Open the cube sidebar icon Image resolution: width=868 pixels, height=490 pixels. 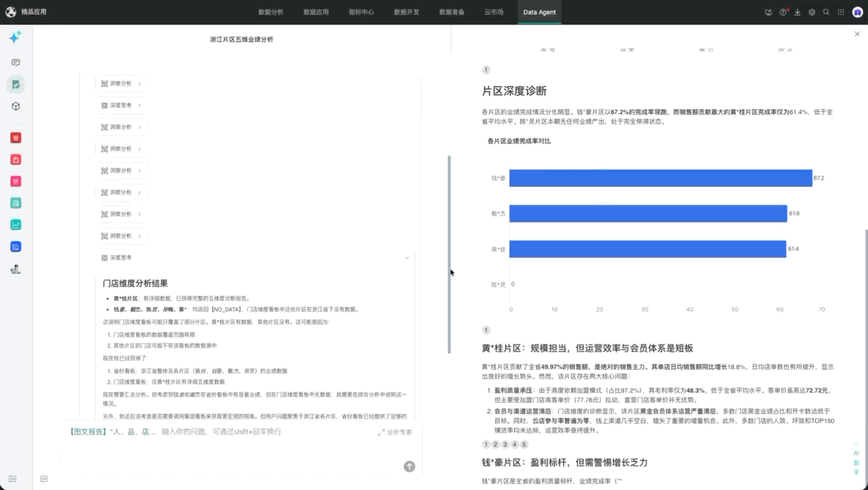pos(16,106)
